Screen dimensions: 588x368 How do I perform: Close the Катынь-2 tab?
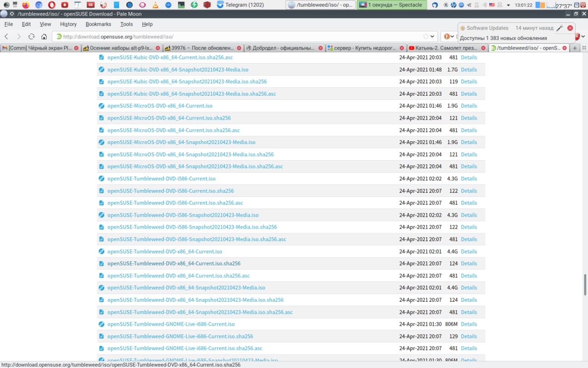(x=483, y=48)
